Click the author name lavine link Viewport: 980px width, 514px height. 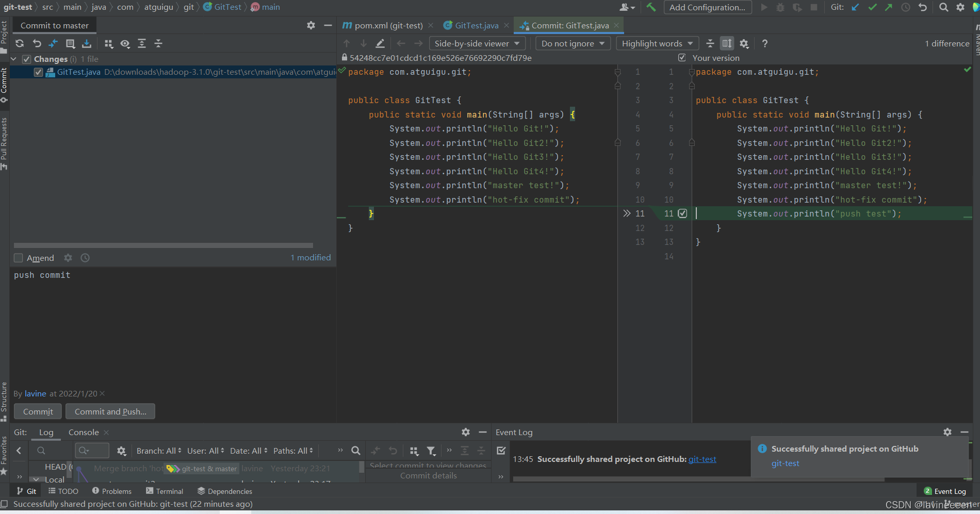36,393
